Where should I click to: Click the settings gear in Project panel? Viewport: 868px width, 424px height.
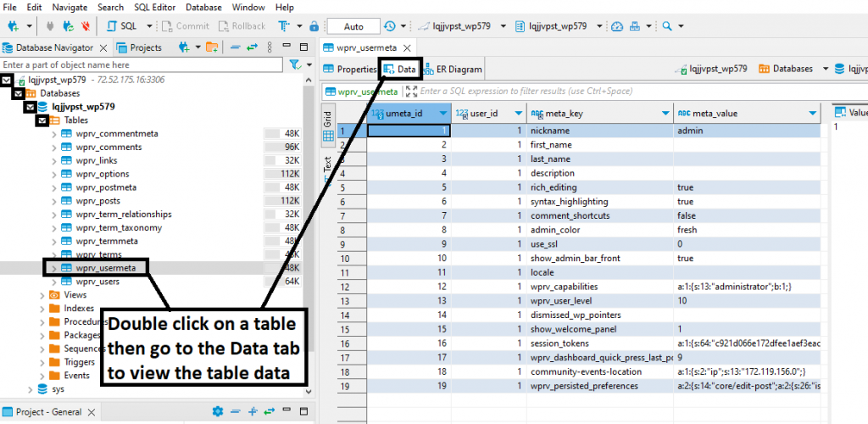(217, 412)
